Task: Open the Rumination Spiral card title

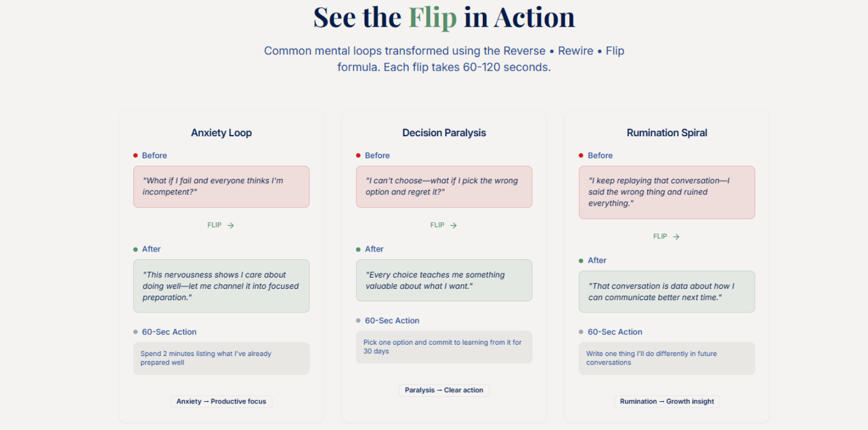Action: pos(667,133)
